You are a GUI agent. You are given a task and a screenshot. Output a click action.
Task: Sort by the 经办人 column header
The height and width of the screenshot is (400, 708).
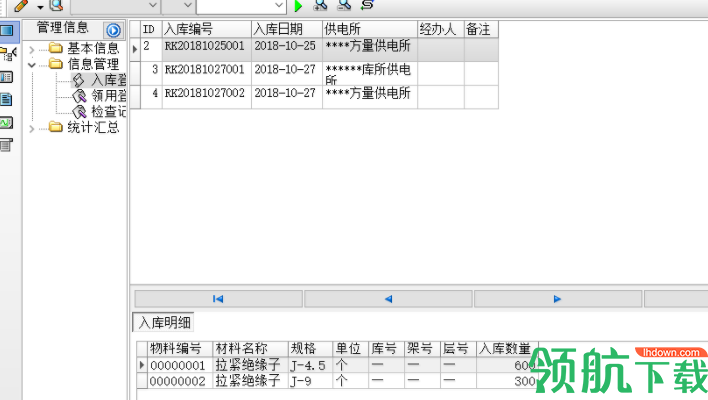pos(441,29)
